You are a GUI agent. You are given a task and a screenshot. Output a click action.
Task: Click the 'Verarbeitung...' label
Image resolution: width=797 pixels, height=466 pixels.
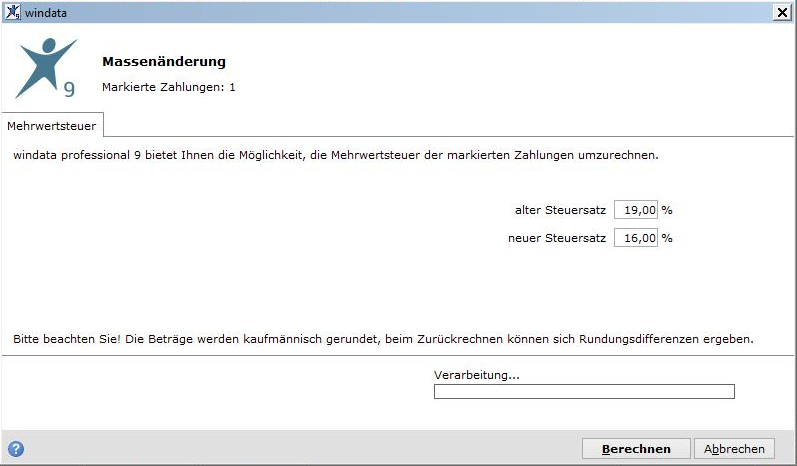pos(477,375)
